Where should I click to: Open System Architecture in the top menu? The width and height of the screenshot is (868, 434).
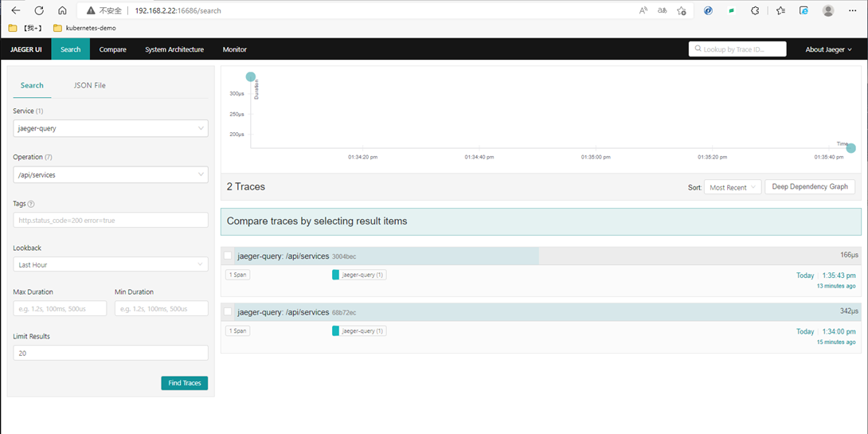coord(174,49)
